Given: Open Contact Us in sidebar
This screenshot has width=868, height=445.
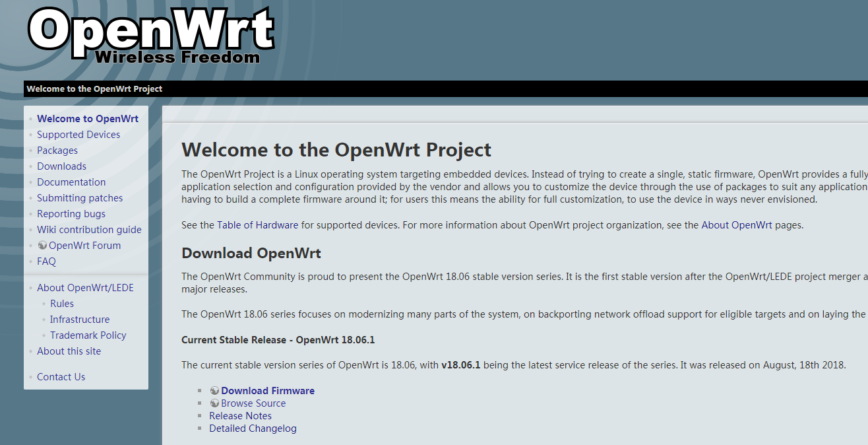Looking at the screenshot, I should click(61, 377).
